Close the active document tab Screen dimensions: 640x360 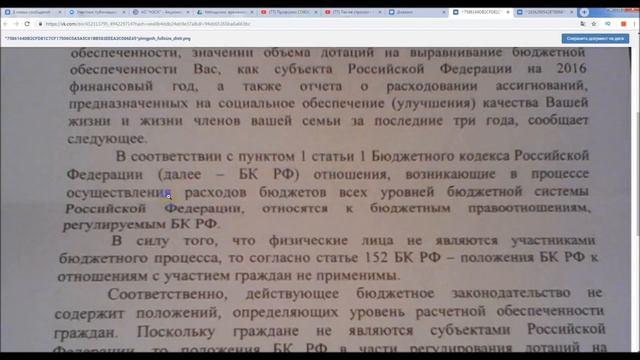point(508,12)
